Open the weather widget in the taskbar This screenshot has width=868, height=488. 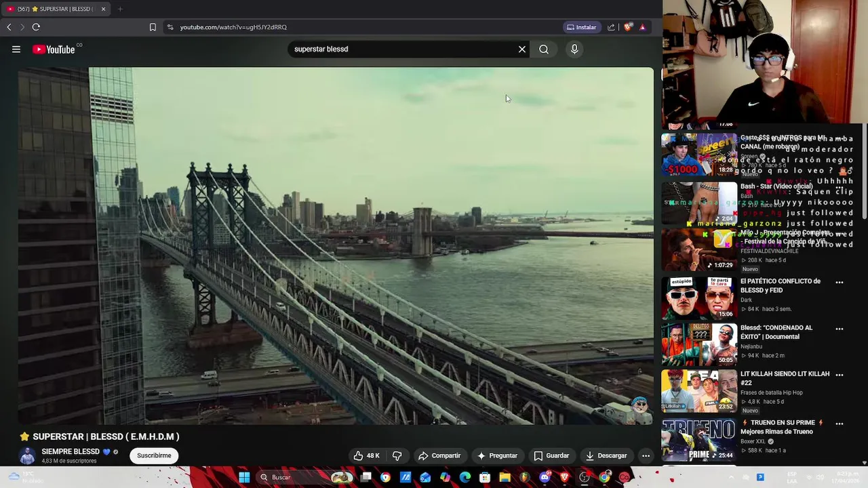[24, 477]
